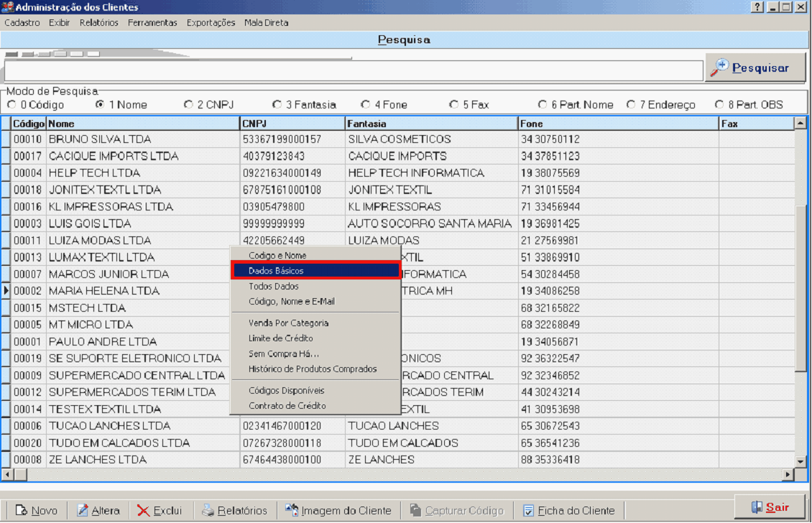Open the Exportações menu
Viewport: 812px width, 523px height.
(211, 23)
